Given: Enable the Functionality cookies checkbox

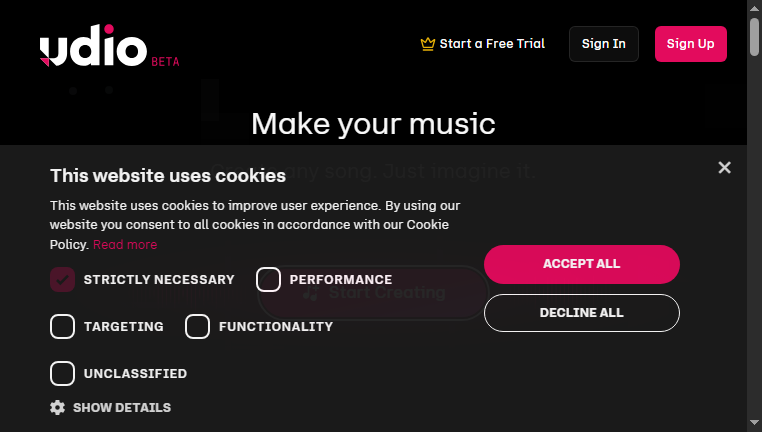Looking at the screenshot, I should [197, 327].
